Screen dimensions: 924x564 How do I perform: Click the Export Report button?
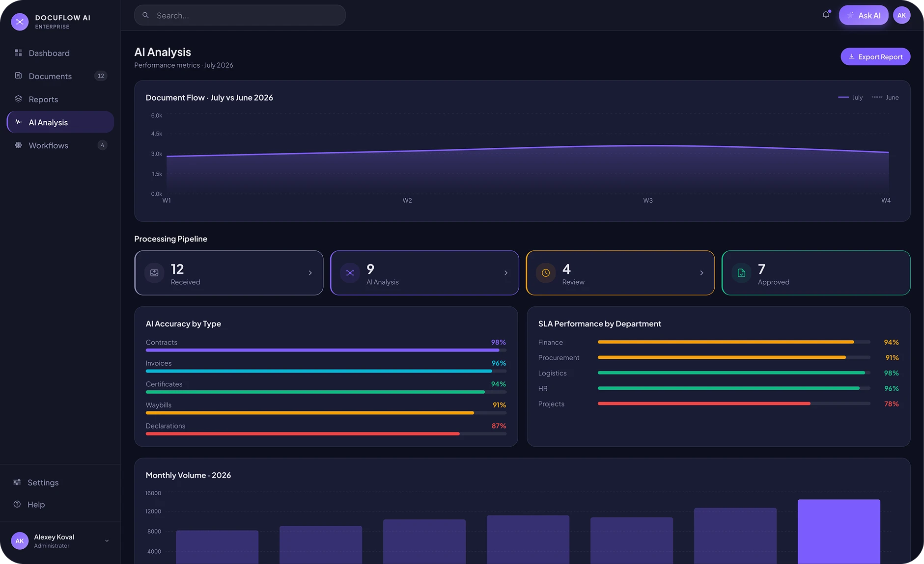pyautogui.click(x=875, y=56)
